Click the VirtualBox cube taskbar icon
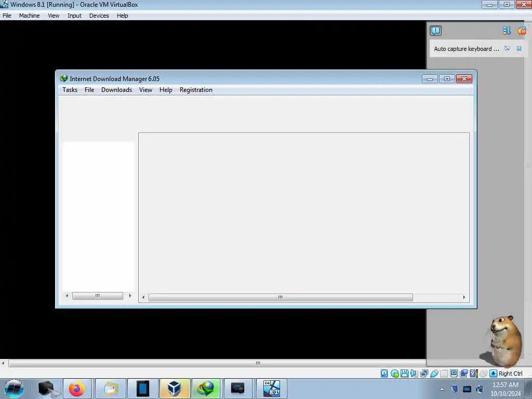The image size is (532, 399). coord(175,389)
